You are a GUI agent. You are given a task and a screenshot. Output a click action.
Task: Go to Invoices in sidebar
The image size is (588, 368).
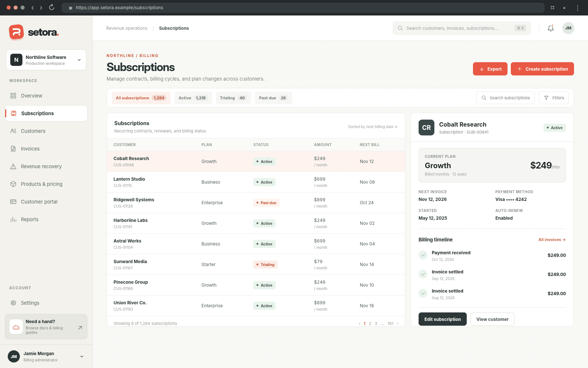tap(46, 149)
